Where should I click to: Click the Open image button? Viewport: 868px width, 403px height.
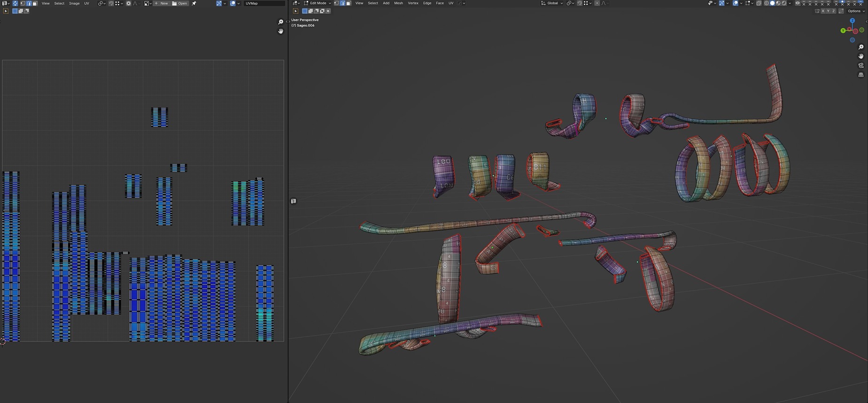click(180, 3)
